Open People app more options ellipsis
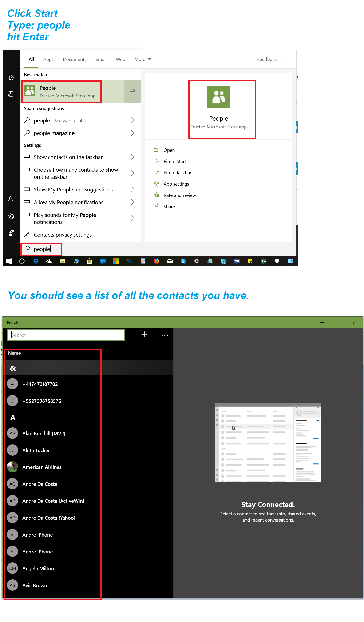Image resolution: width=364 pixels, height=622 pixels. point(165,336)
